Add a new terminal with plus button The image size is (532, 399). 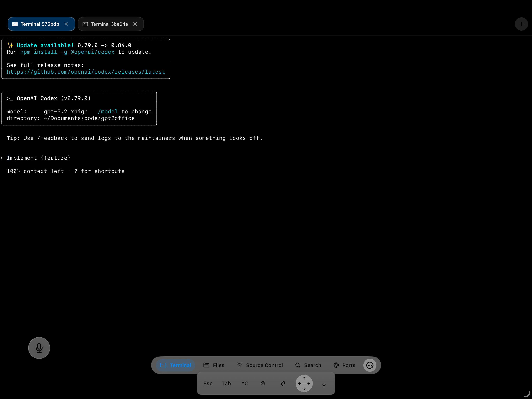521,24
